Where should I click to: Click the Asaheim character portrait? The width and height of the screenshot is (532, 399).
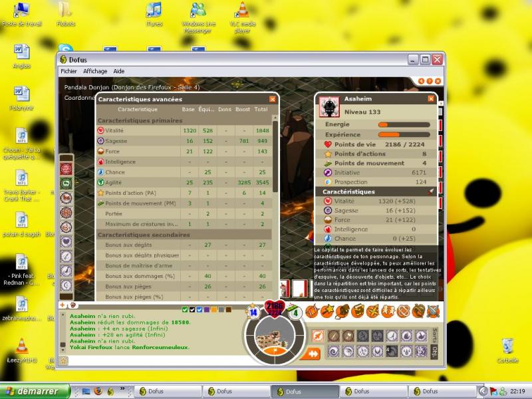[x=329, y=107]
